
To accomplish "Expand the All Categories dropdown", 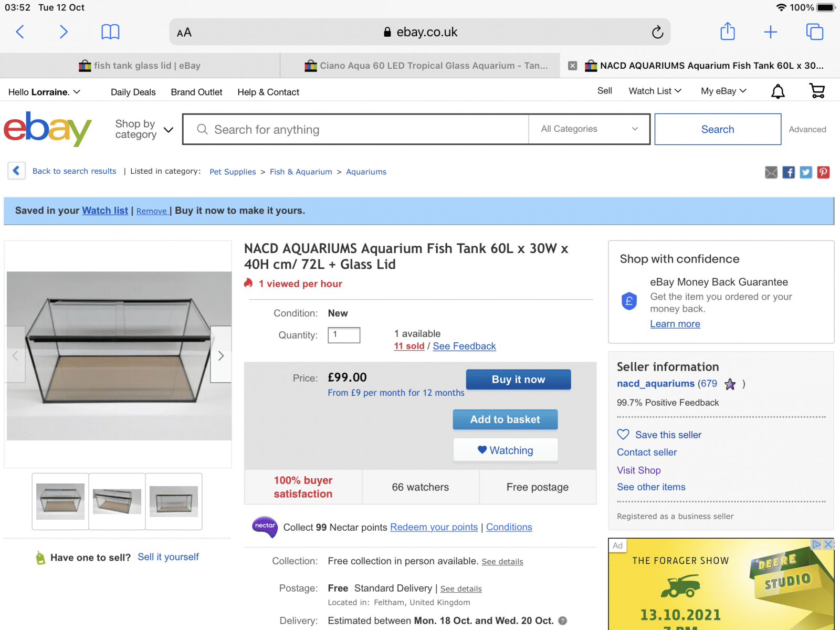I will click(x=589, y=129).
